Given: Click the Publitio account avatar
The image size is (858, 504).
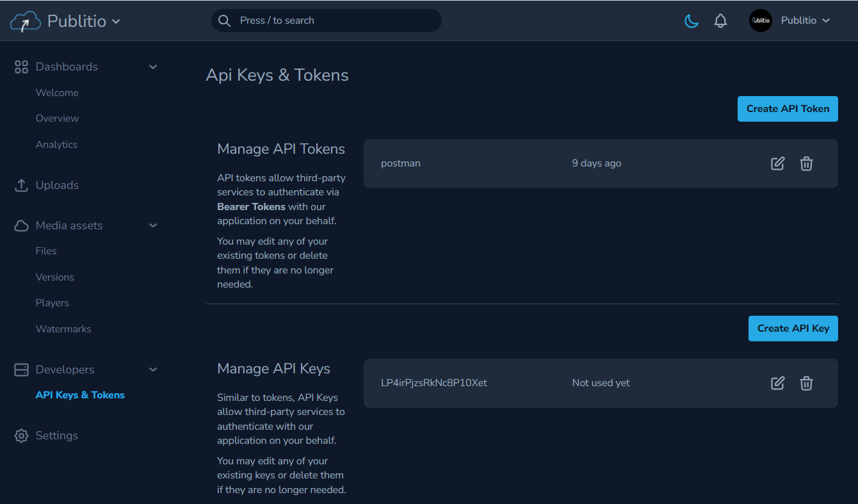Looking at the screenshot, I should (761, 20).
